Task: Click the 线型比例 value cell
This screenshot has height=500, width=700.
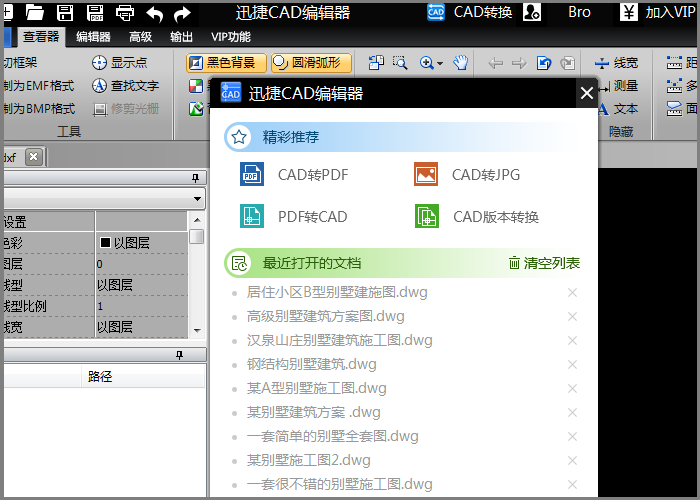Action: tap(142, 306)
